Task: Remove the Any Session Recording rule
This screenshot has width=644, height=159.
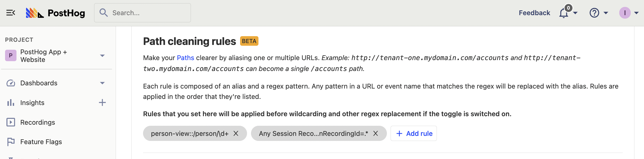Action: pyautogui.click(x=375, y=133)
